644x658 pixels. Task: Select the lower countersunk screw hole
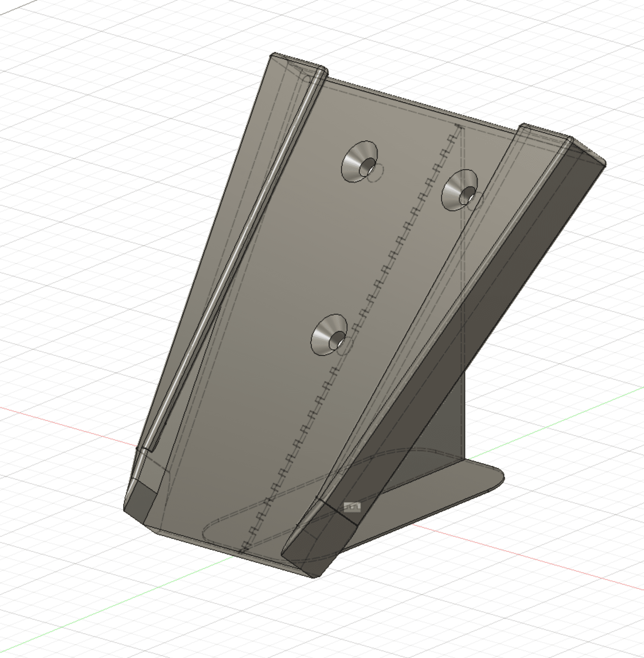(329, 335)
